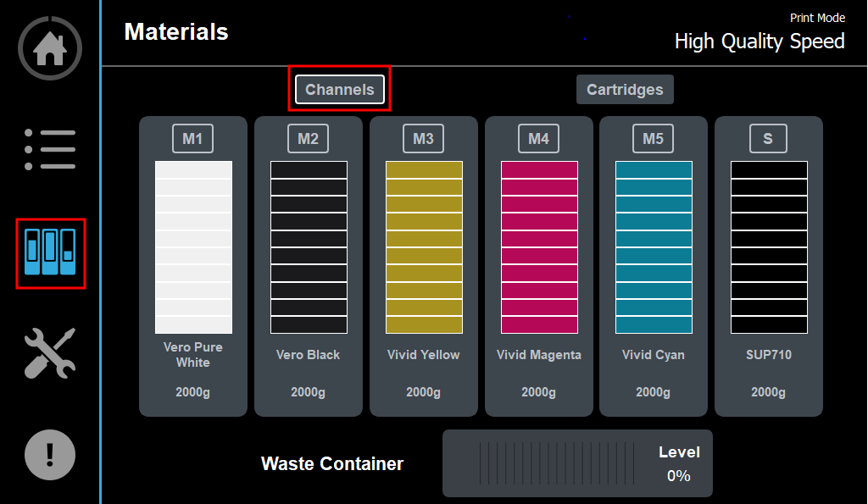Click the 2000g weight under Vivid Cyan
Viewport: 868px width, 504px height.
[654, 392]
